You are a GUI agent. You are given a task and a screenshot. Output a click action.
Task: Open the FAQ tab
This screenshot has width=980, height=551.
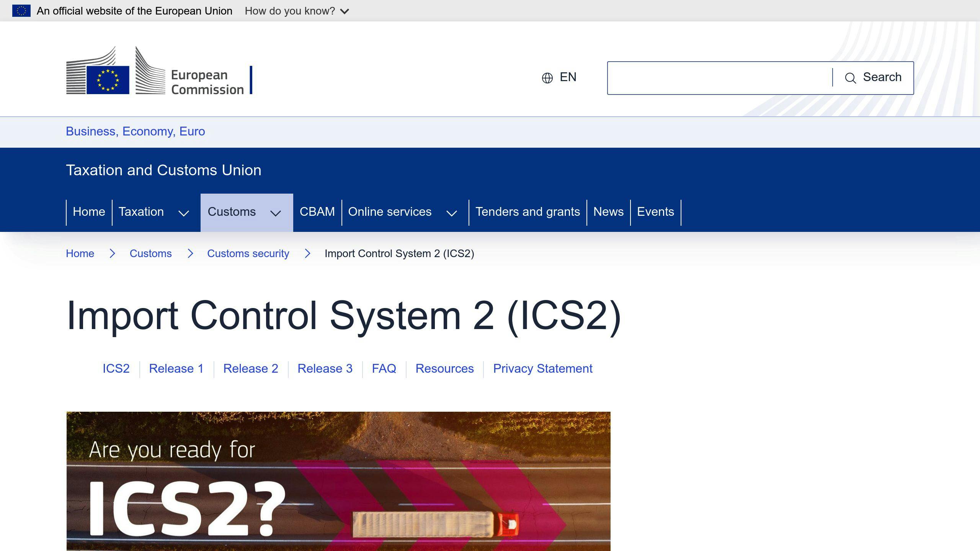tap(384, 368)
